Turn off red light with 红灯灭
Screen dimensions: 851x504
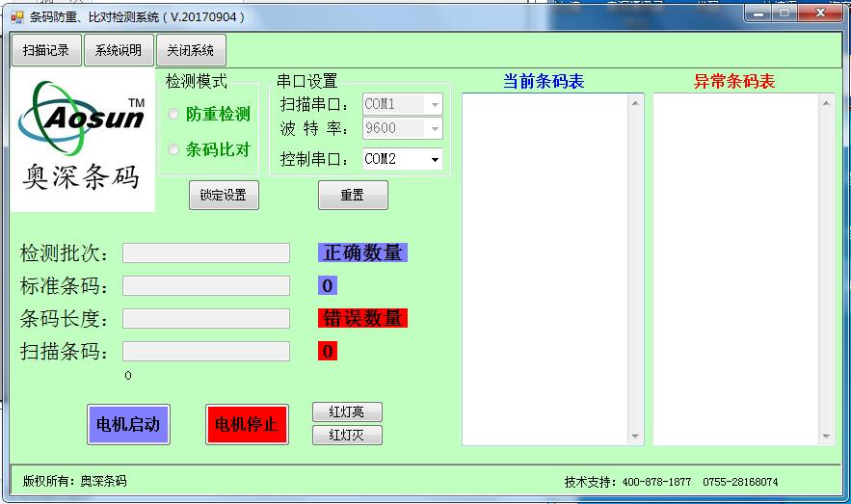(347, 435)
